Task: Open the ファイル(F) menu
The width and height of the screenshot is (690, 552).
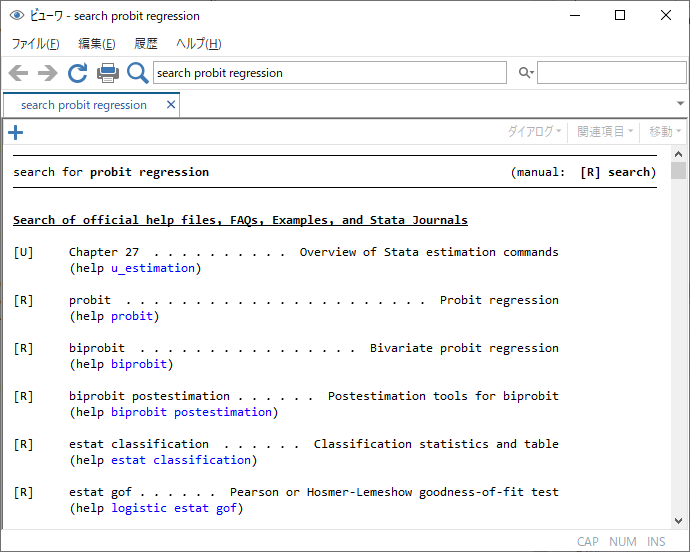Action: pyautogui.click(x=35, y=44)
